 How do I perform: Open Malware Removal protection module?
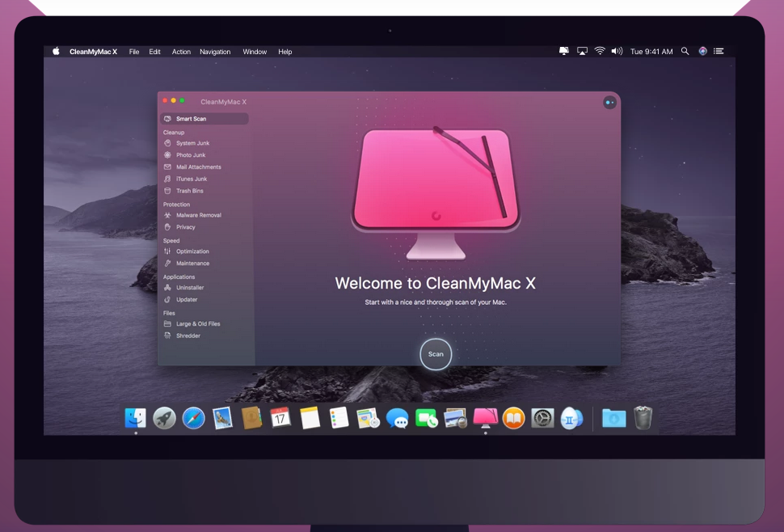(x=198, y=215)
